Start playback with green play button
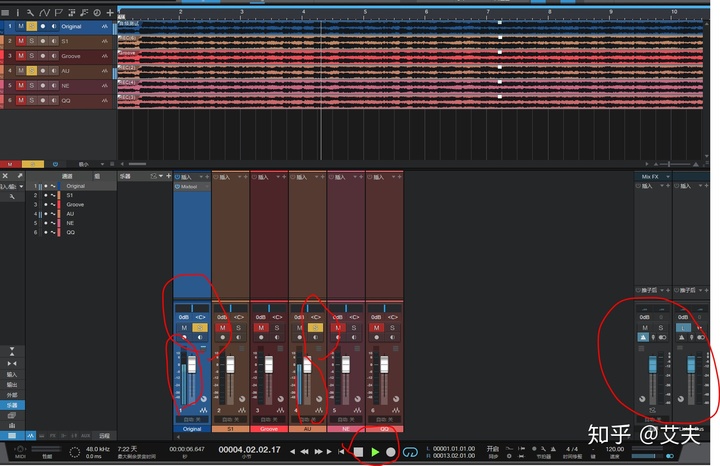 (x=375, y=452)
